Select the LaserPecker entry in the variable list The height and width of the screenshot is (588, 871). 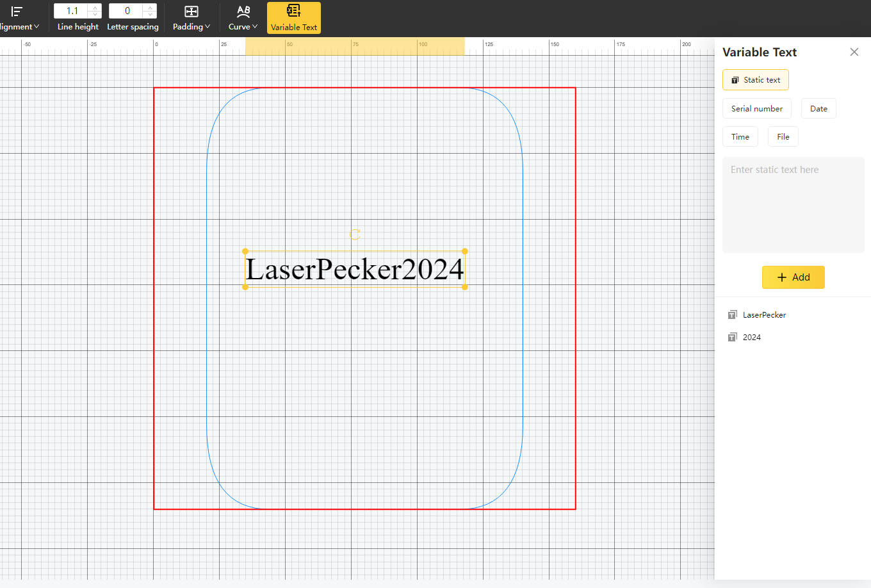click(x=757, y=315)
